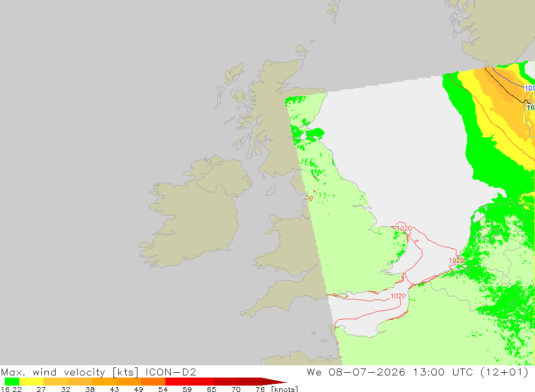Click the '[knots]' unit label
The width and height of the screenshot is (535, 392).
[285, 389]
